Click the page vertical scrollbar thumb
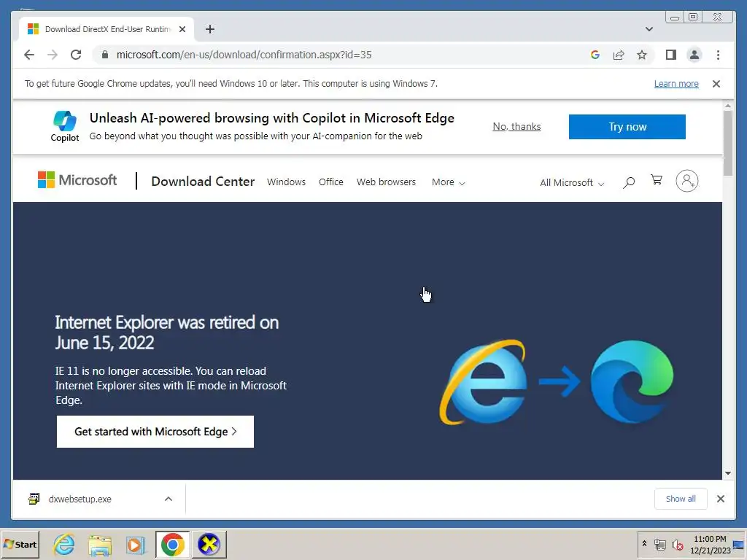 click(x=727, y=143)
